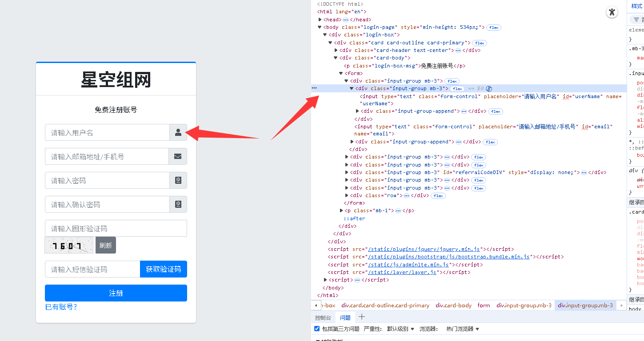This screenshot has height=341, width=644.
Task: Click the 请输入用户名 input field
Action: (107, 132)
